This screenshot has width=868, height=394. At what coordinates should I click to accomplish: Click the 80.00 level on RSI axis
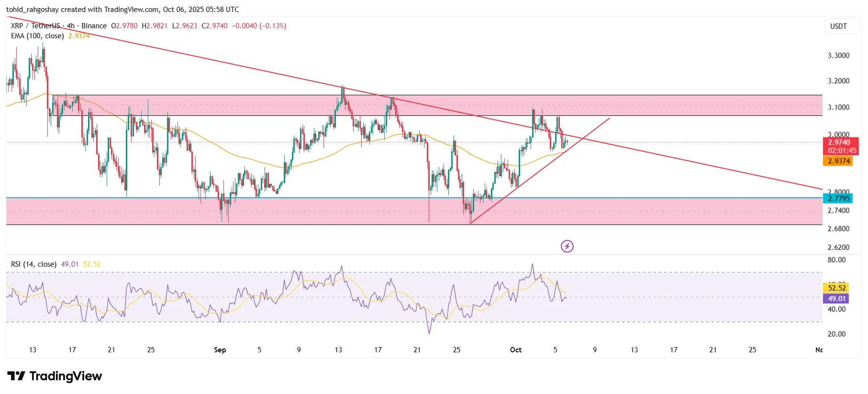(x=836, y=260)
